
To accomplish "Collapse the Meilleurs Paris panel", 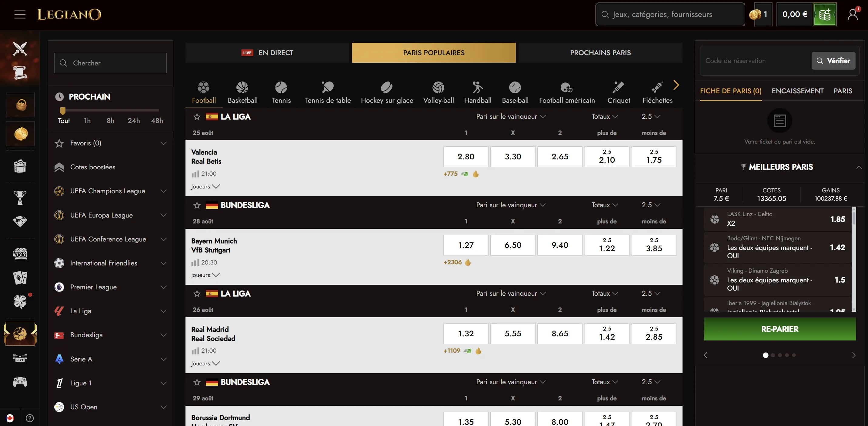I will pos(859,167).
